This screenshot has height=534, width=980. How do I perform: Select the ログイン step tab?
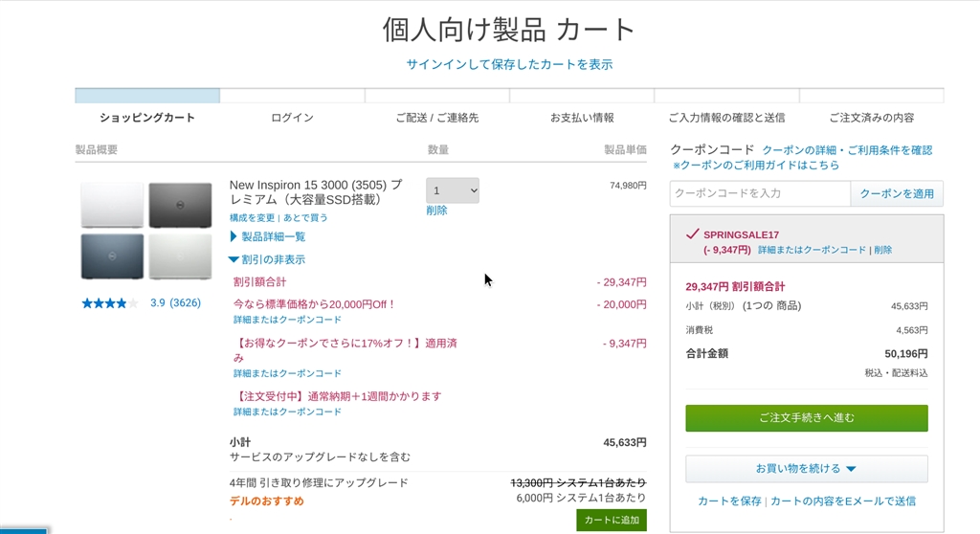click(292, 118)
